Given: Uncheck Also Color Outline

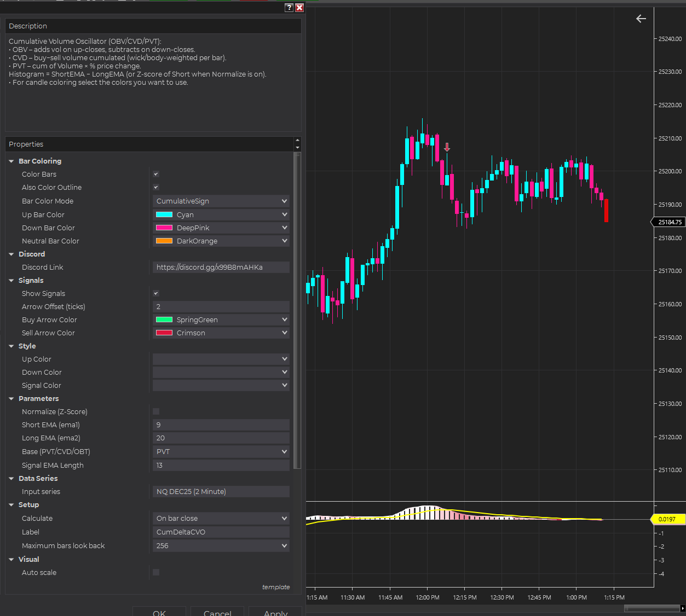Looking at the screenshot, I should click(x=156, y=188).
